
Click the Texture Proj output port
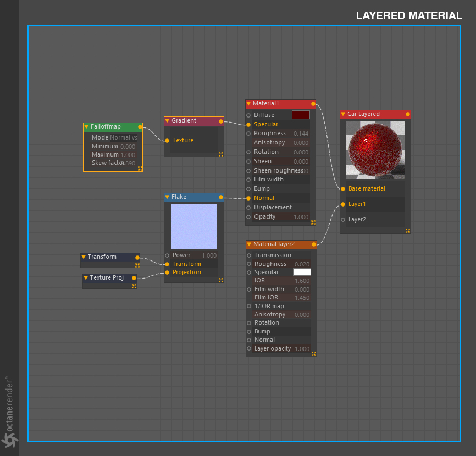134,278
